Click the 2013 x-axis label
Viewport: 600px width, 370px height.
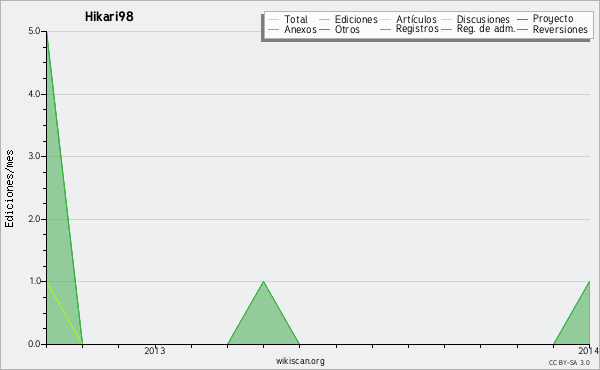(155, 351)
